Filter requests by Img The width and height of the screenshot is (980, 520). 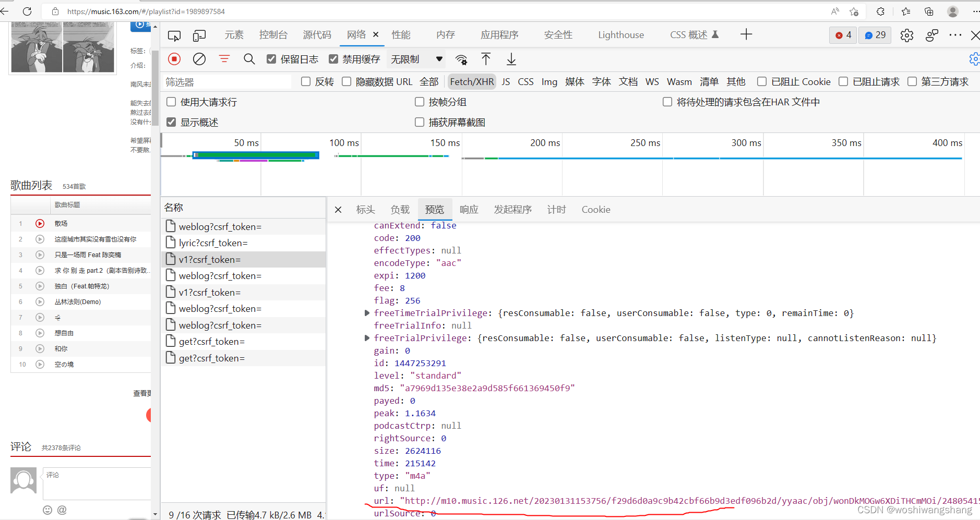click(x=549, y=82)
